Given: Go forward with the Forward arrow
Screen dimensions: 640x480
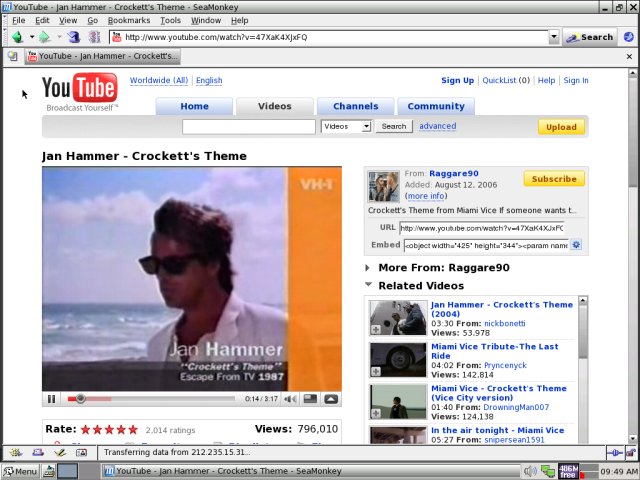Looking at the screenshot, I should coord(44,37).
